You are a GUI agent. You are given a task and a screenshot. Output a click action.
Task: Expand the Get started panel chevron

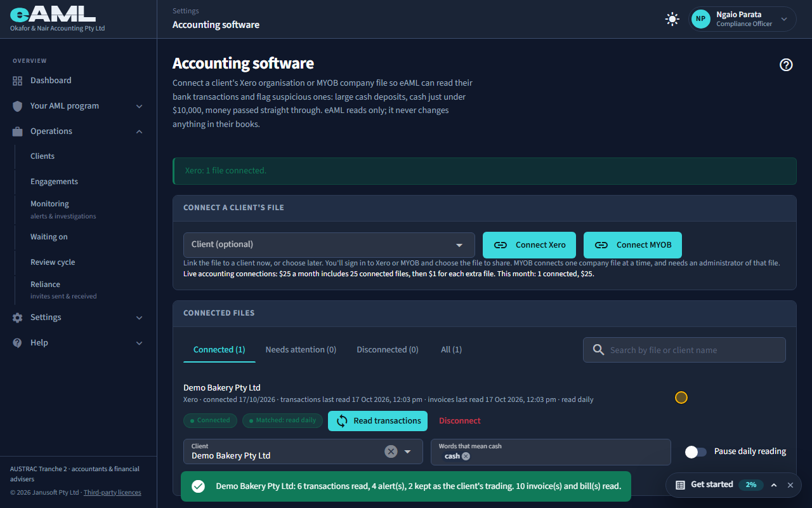pos(774,485)
